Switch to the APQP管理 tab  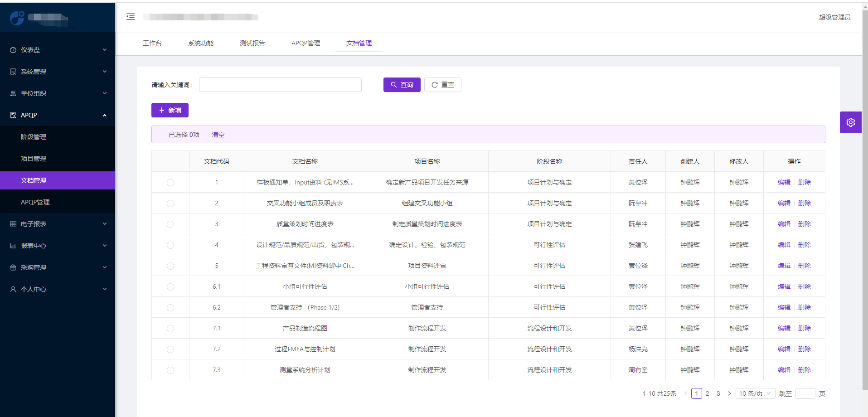pos(305,43)
